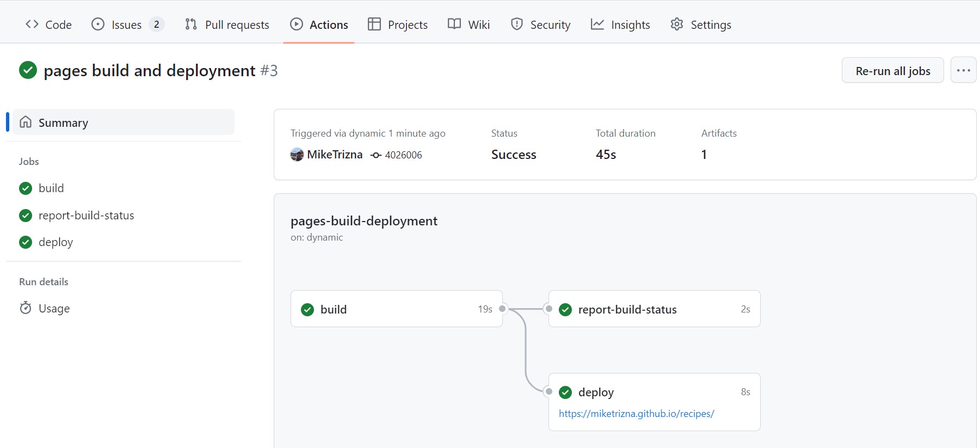Open the Security tab
This screenshot has width=980, height=448.
(x=540, y=24)
